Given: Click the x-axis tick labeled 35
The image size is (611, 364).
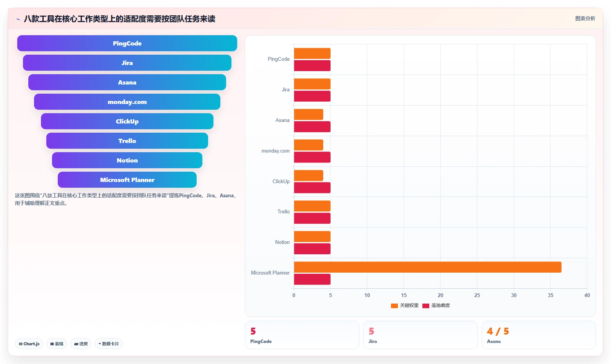Looking at the screenshot, I should click(x=550, y=295).
